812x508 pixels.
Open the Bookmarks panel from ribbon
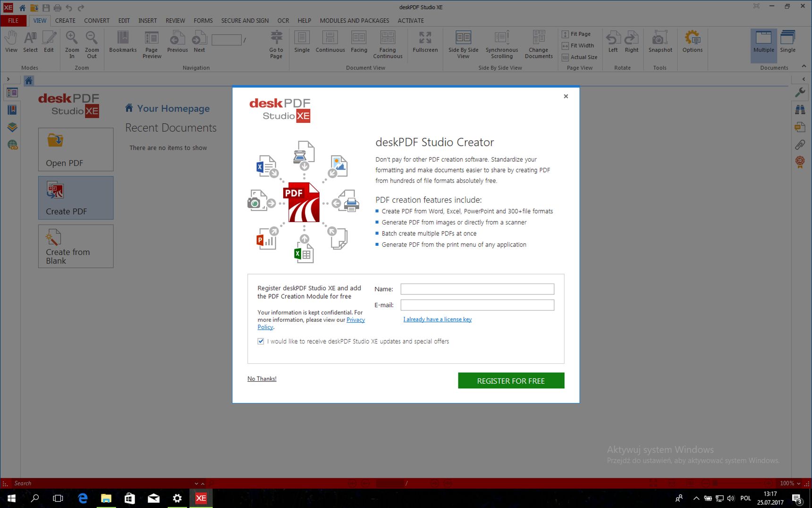(123, 42)
